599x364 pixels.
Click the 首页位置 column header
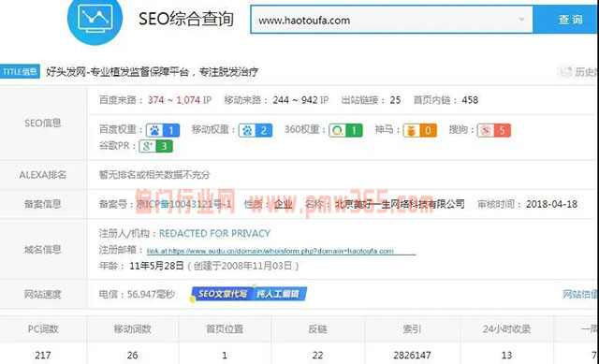[225, 328]
